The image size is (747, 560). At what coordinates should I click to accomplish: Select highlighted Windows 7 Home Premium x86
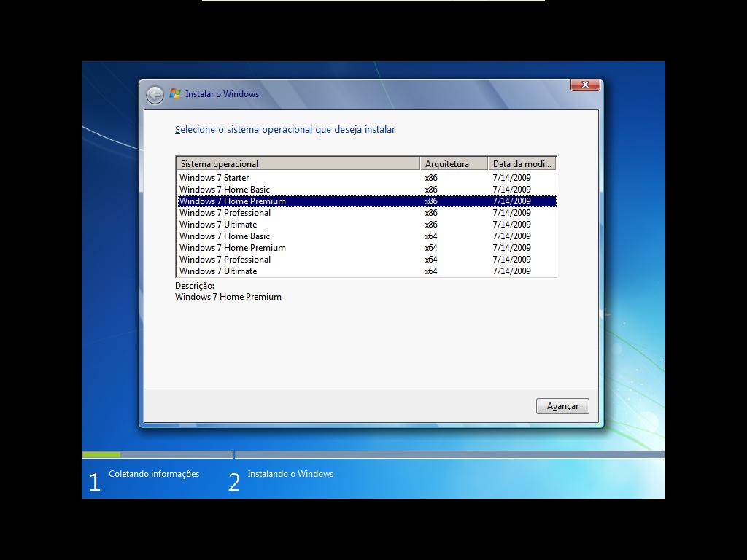click(367, 201)
